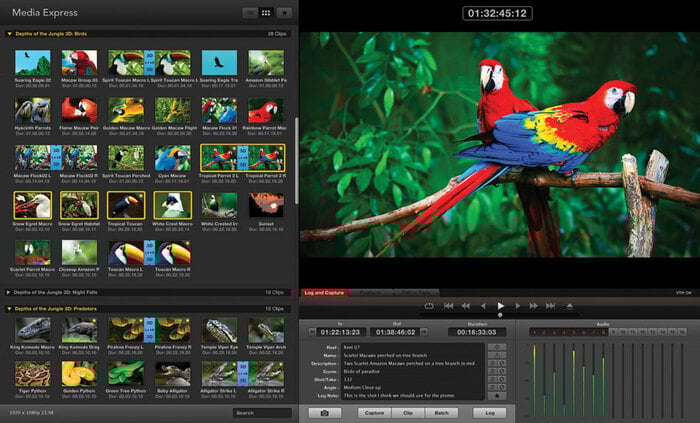Show only favorite clips with star icon
This screenshot has width=700, height=423.
tap(284, 13)
